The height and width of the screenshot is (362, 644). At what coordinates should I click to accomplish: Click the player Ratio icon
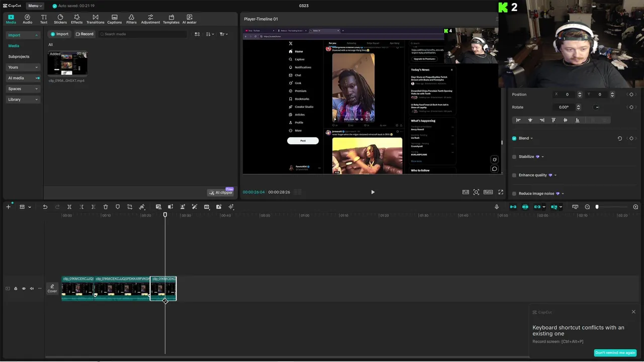coord(488,192)
